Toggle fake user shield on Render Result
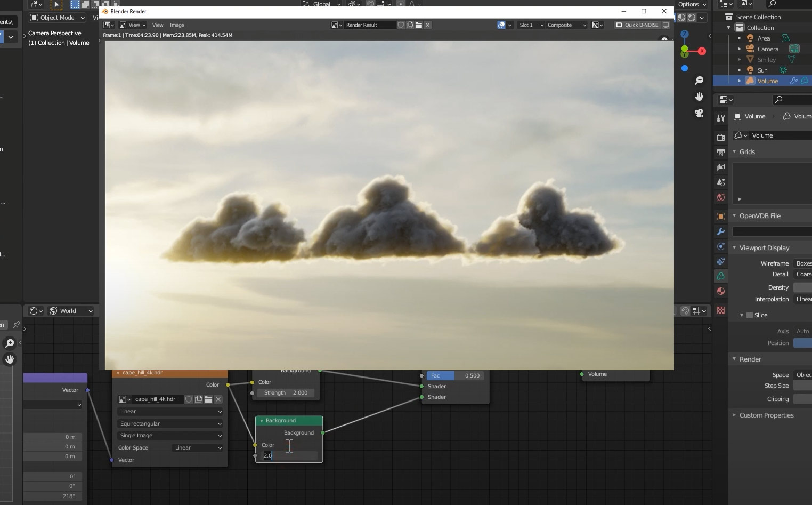The width and height of the screenshot is (812, 505). coord(400,25)
